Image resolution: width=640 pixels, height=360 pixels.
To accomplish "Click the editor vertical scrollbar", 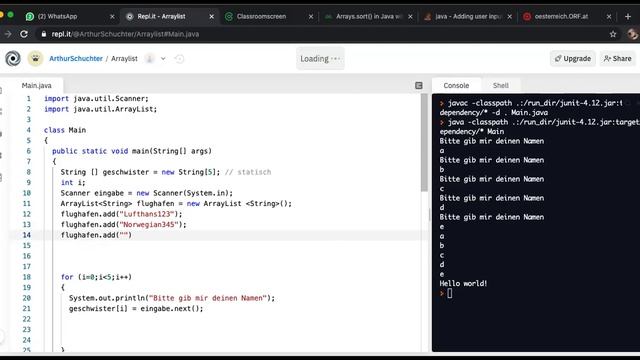I will (x=424, y=143).
